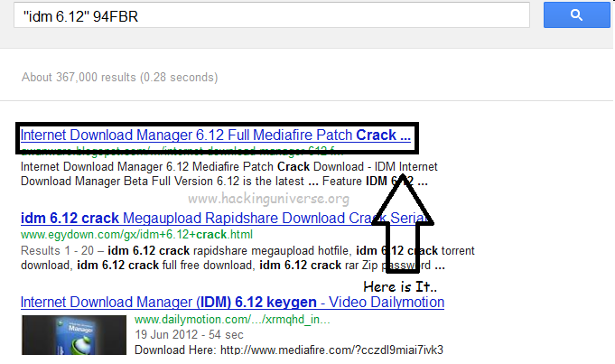The width and height of the screenshot is (615, 364).
Task: Open Internet Download Manager (IDM) 6.12 keygen Dailymotion result
Action: pos(232,302)
